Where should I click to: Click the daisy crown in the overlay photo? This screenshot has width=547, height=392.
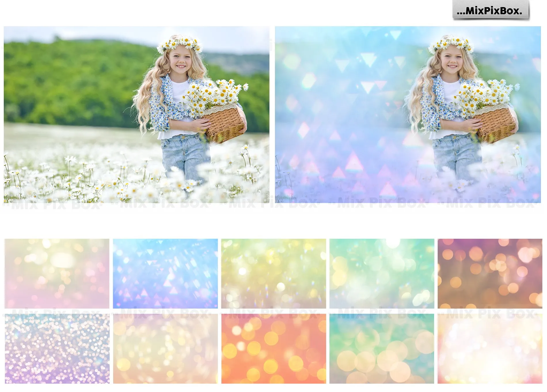coord(451,43)
